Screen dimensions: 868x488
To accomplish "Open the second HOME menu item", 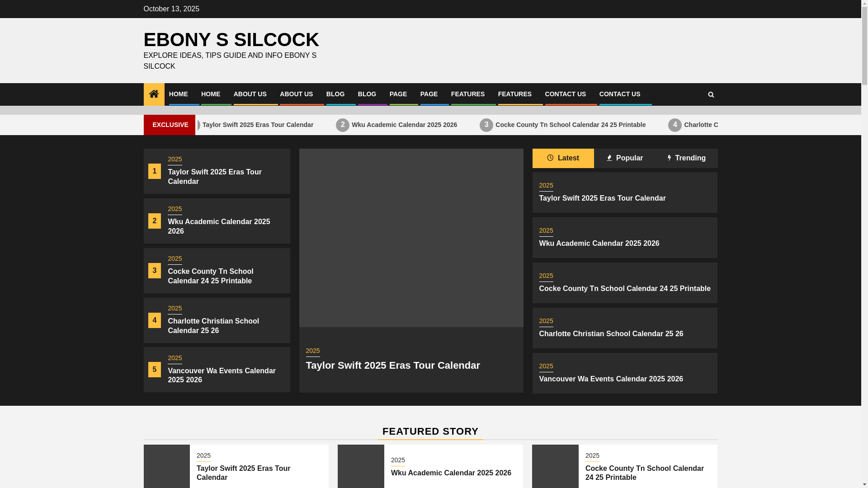I will 211,94.
